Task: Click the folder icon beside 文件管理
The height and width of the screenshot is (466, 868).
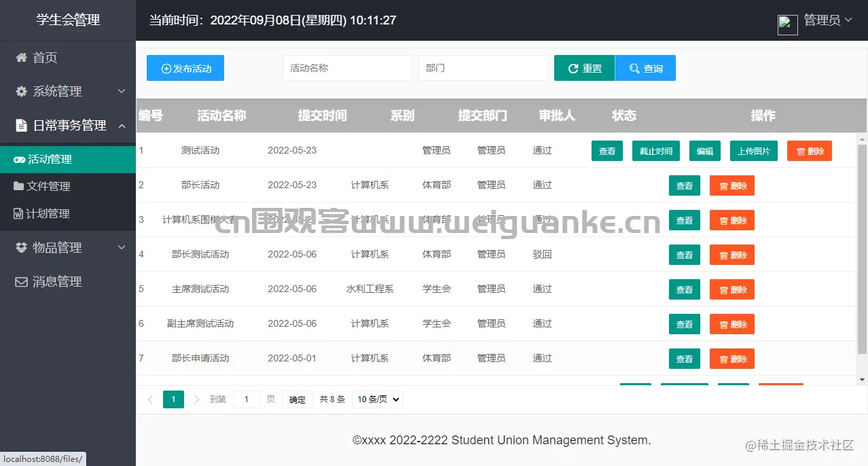Action: 18,186
